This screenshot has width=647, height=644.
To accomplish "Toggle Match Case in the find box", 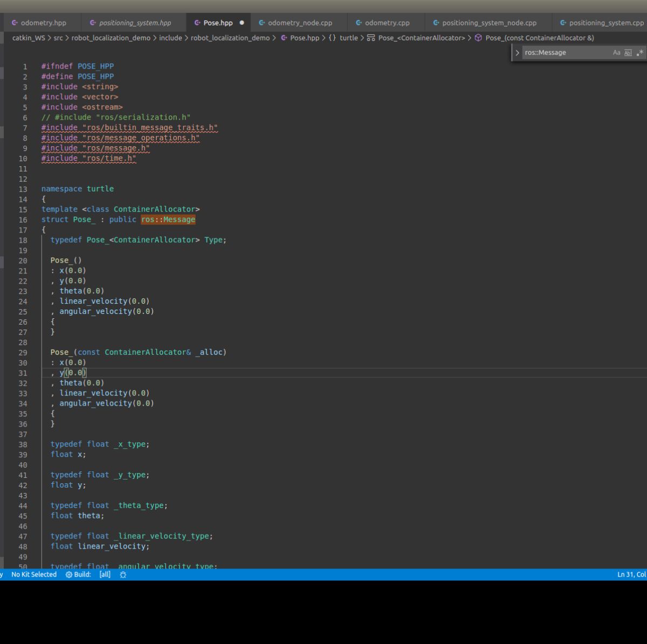I will 616,53.
